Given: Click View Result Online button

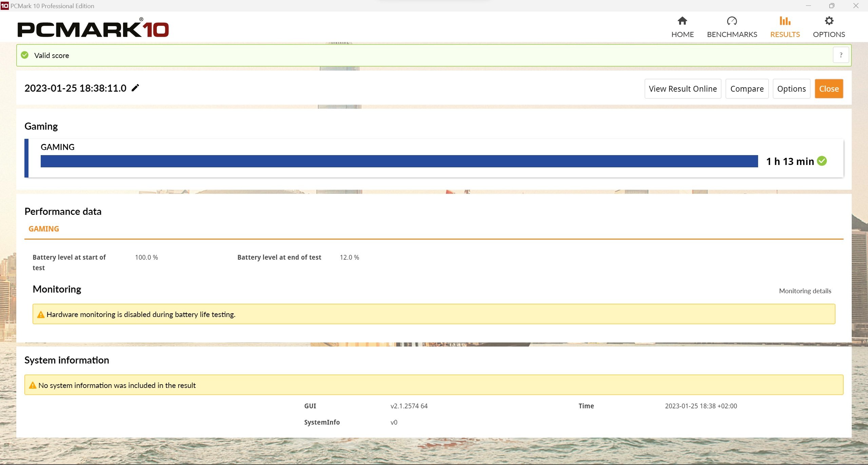Looking at the screenshot, I should pos(682,89).
